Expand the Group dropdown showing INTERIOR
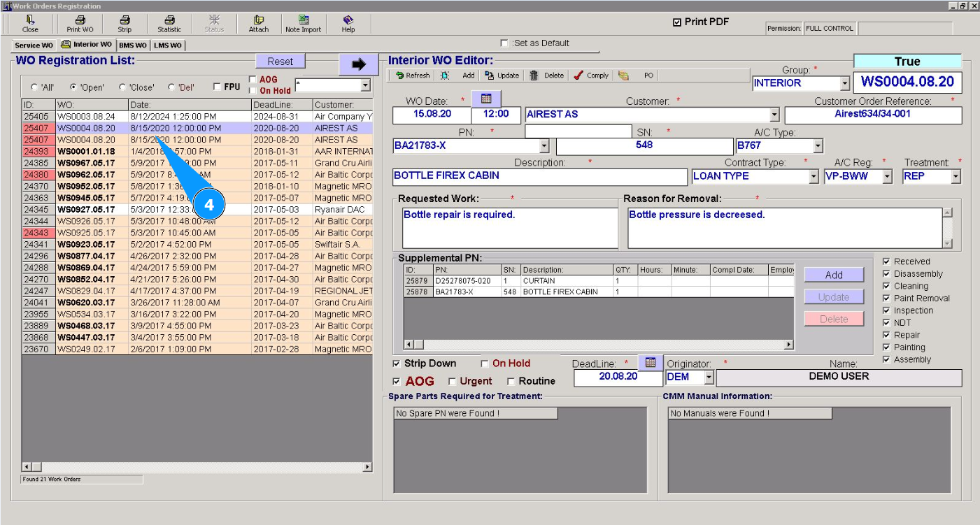 click(x=844, y=83)
